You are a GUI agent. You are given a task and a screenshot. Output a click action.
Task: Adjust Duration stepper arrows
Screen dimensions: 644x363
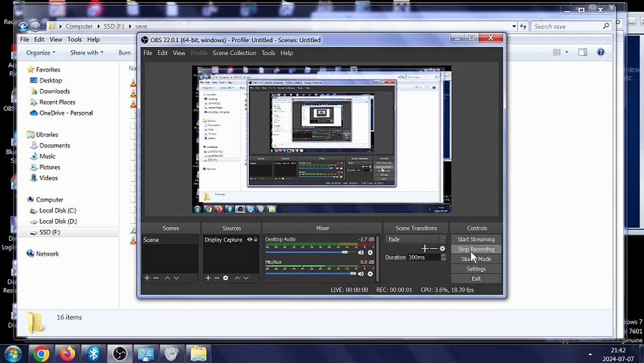(x=443, y=258)
